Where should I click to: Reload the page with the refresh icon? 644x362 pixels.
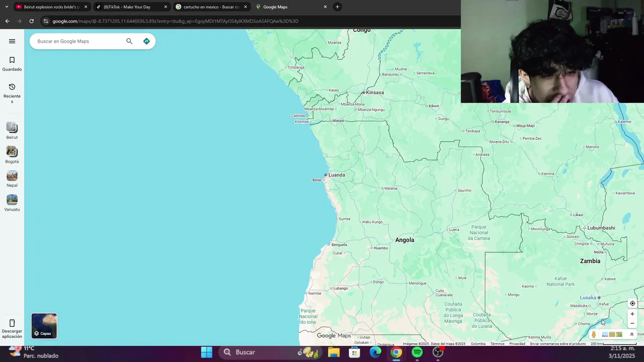pos(31,21)
